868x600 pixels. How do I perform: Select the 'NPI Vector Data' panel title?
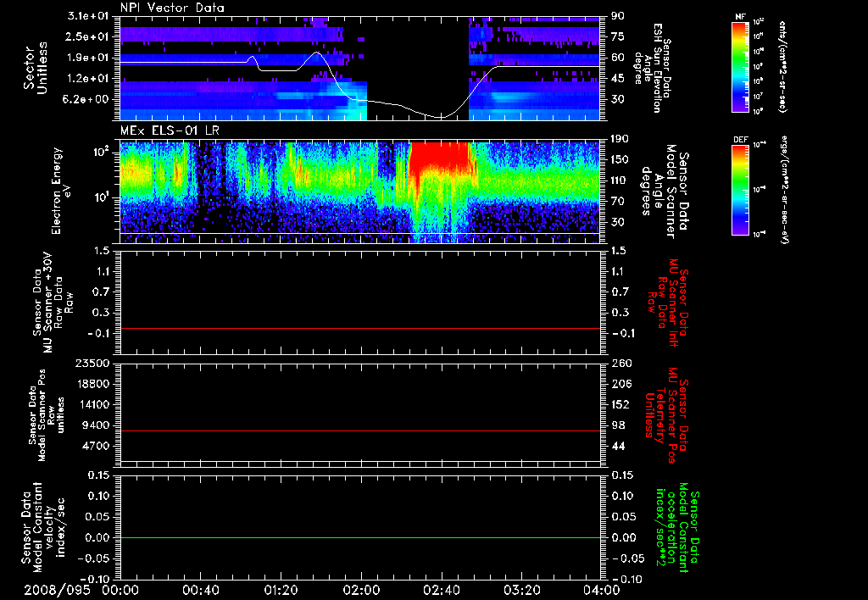tap(172, 8)
